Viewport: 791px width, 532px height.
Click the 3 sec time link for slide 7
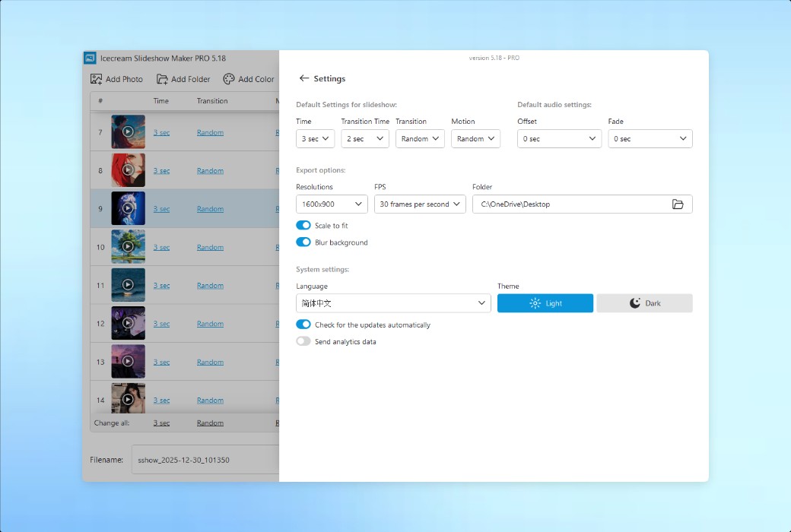pos(161,132)
